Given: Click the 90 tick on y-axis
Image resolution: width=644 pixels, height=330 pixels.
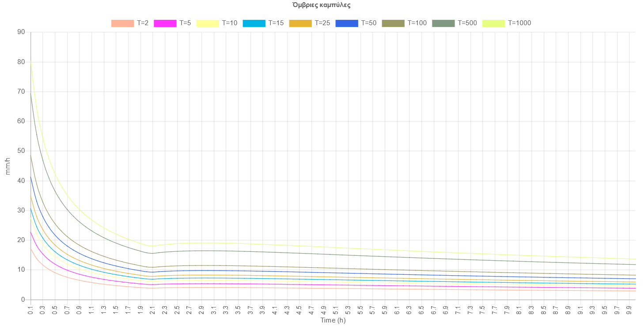Looking at the screenshot, I should pos(21,32).
